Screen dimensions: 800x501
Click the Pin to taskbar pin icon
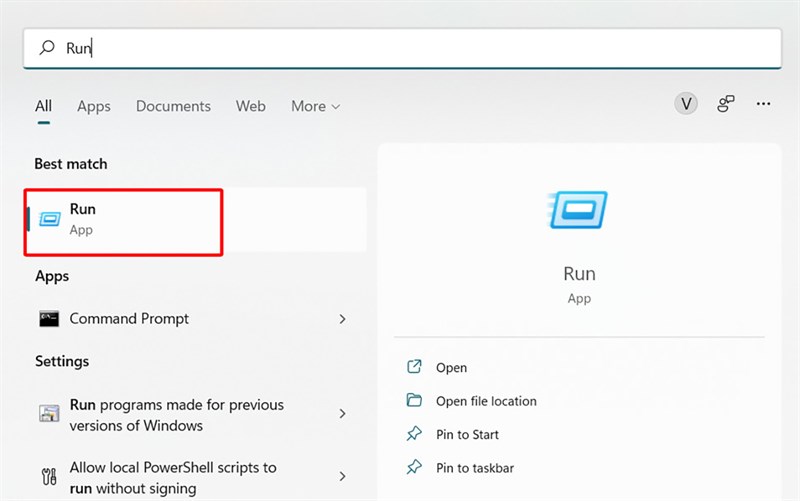pyautogui.click(x=414, y=468)
